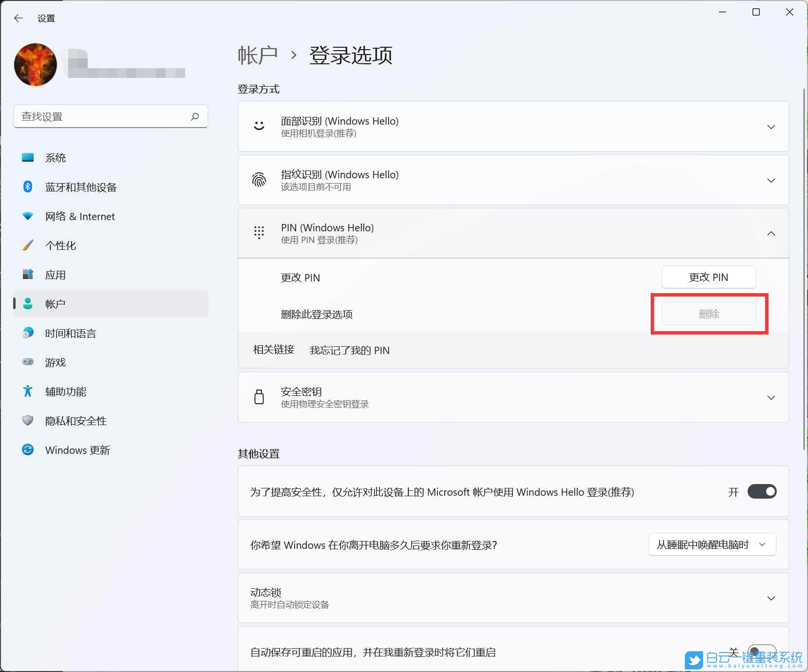Image resolution: width=808 pixels, height=672 pixels.
Task: Disable the Windows Hello only sign-in toggle
Action: (x=762, y=492)
